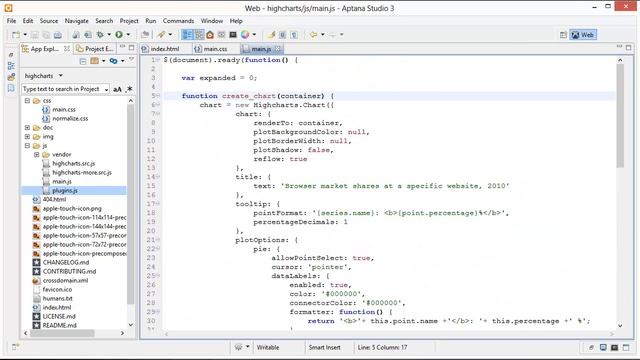Open the black terminal icon in toolbar
The width and height of the screenshot is (640, 360).
pos(233,35)
